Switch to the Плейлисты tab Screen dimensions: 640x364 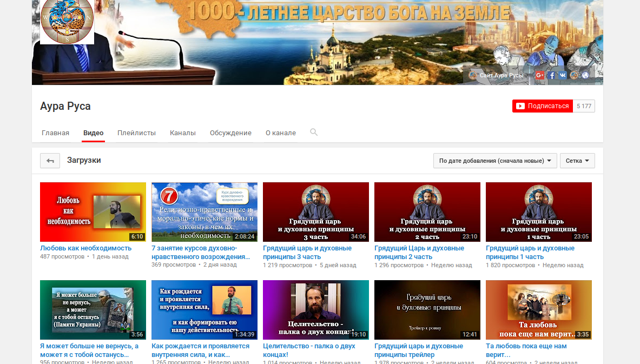point(136,133)
